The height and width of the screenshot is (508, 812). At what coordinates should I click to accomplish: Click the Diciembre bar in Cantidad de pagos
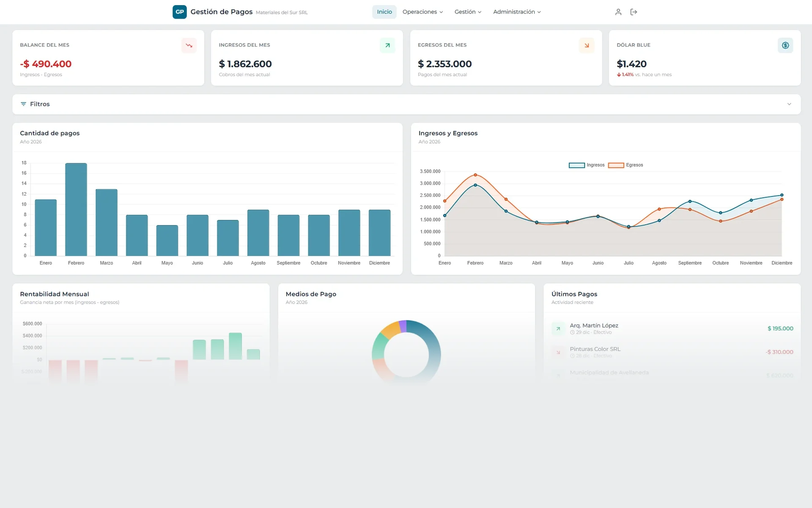(x=379, y=233)
